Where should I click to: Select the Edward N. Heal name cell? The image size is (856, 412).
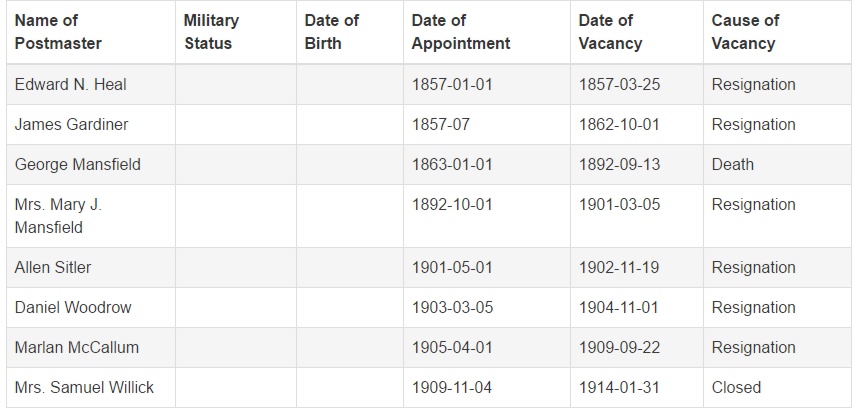(x=91, y=85)
